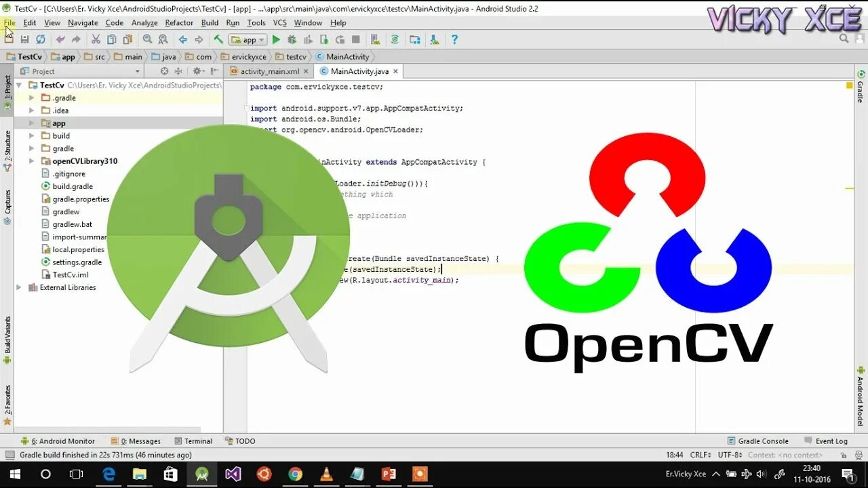Click the Synchronize toolbar icon
The width and height of the screenshot is (868, 488).
pyautogui.click(x=41, y=40)
